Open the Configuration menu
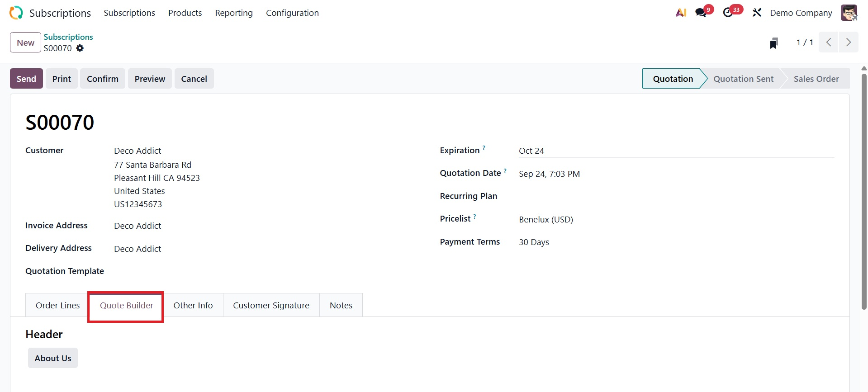The width and height of the screenshot is (868, 392). pos(292,13)
